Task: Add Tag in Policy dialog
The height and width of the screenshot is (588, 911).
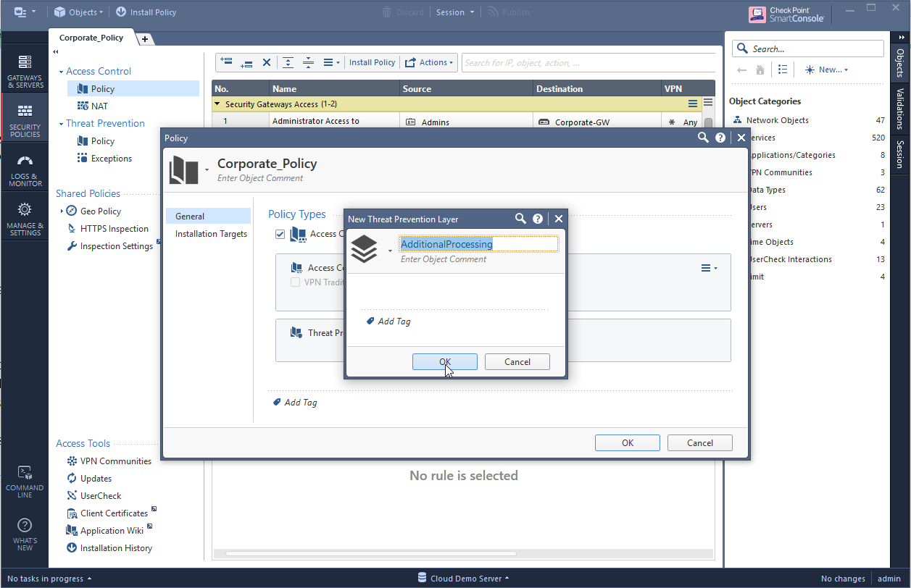Action: point(295,402)
